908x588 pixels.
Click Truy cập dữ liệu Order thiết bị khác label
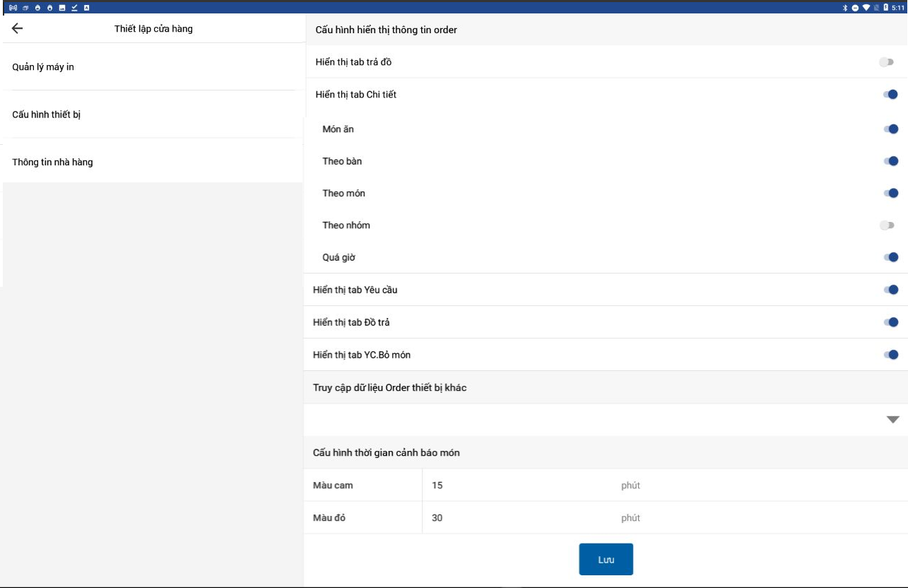389,387
